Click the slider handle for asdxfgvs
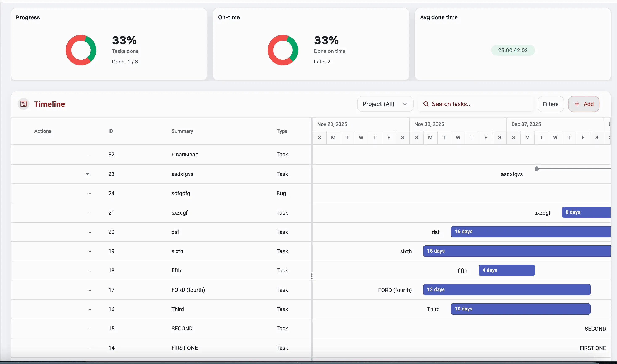617x364 pixels. pos(537,169)
